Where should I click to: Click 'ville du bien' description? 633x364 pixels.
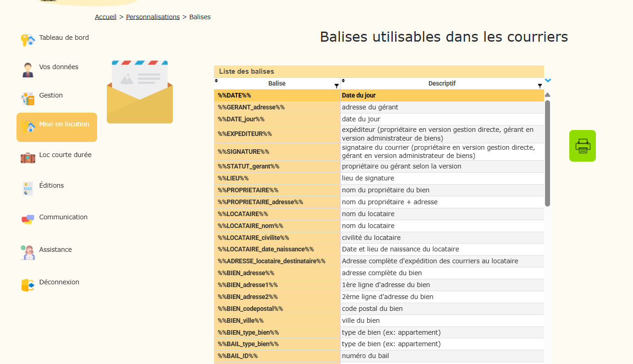click(361, 321)
